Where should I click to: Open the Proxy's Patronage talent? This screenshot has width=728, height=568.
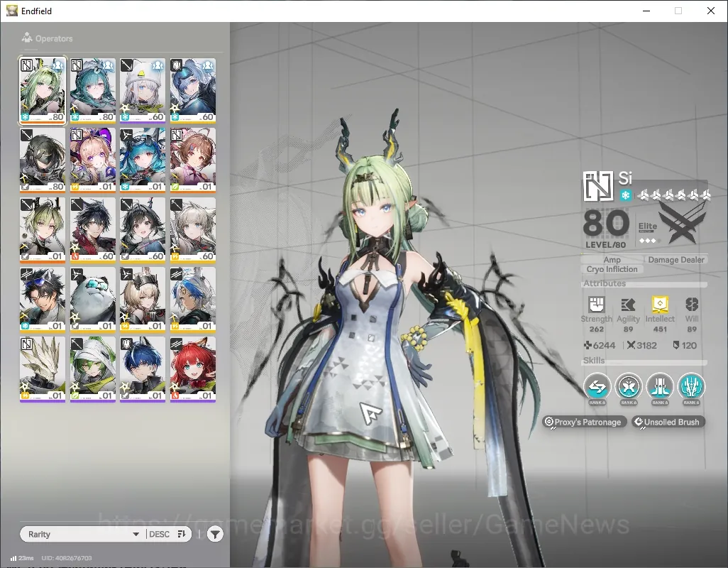tap(585, 422)
